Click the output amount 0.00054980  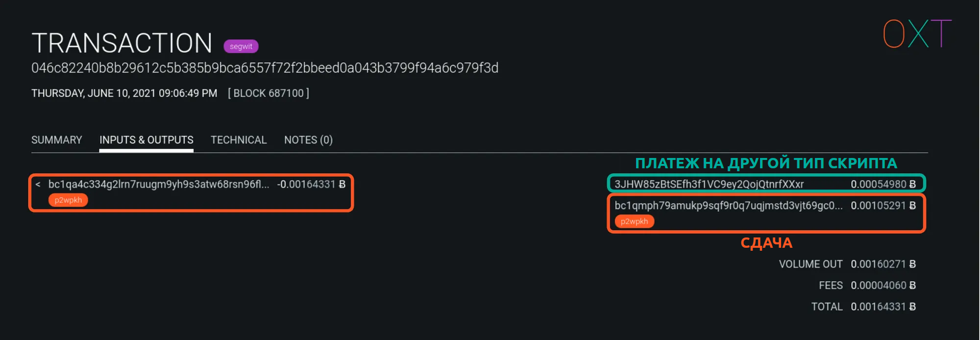pyautogui.click(x=883, y=184)
